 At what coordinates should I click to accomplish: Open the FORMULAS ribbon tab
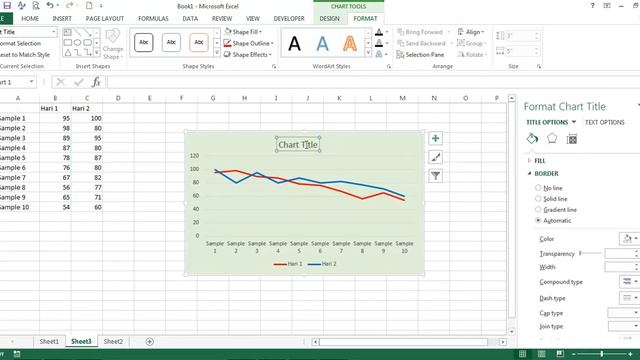click(x=153, y=19)
